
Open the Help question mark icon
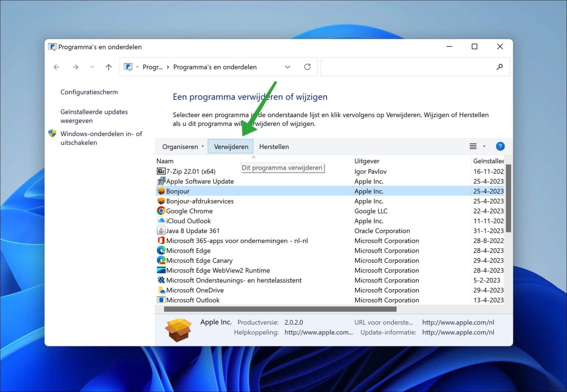(500, 146)
